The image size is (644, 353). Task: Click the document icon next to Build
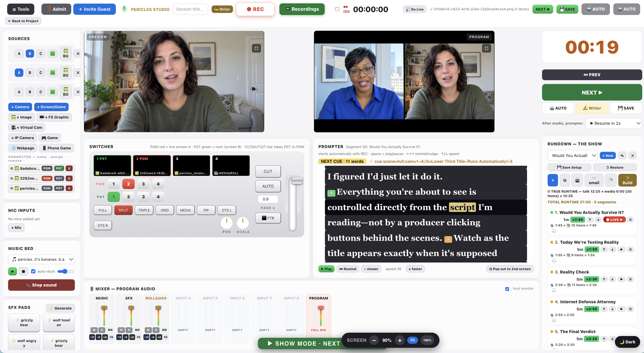pyautogui.click(x=611, y=180)
